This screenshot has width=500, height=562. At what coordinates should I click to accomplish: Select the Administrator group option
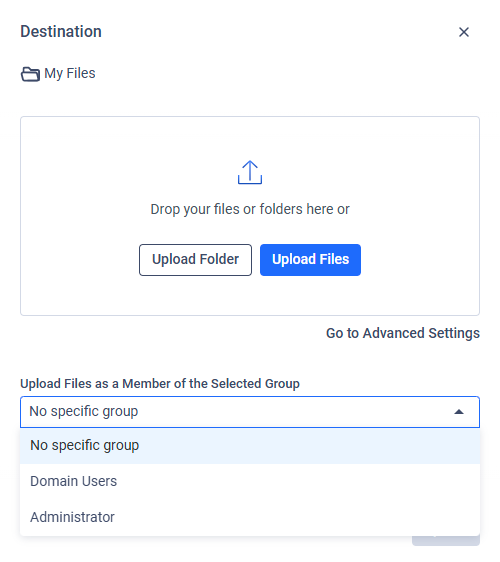tap(250, 517)
